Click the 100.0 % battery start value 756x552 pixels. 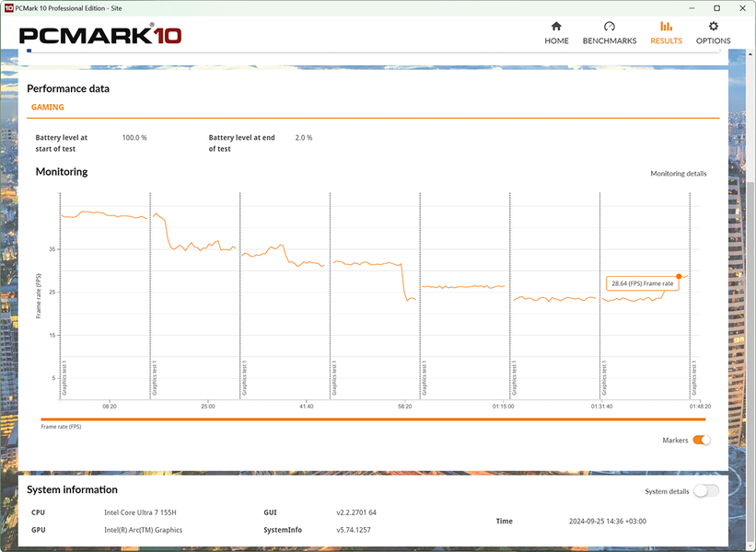pos(134,138)
